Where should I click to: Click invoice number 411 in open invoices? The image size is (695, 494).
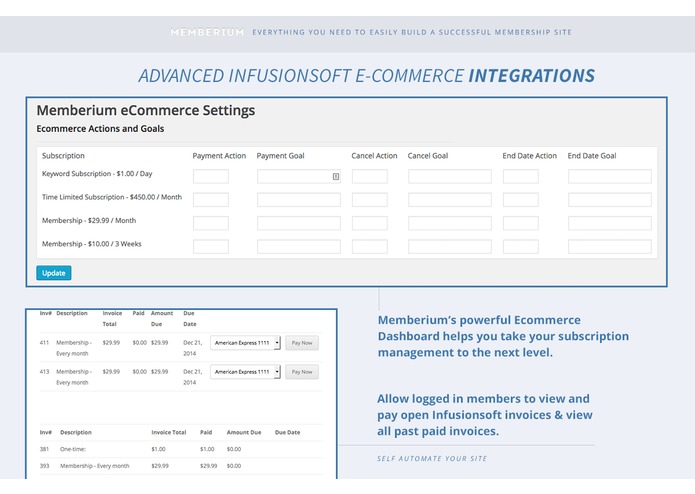44,342
